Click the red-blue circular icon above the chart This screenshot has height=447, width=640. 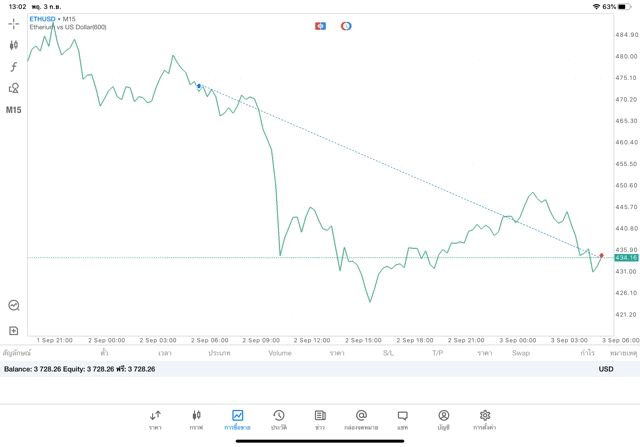click(346, 26)
